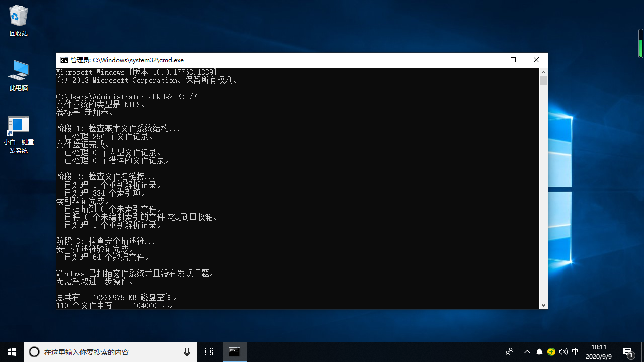Select the cmd.exe icon on taskbar
The image size is (644, 362).
click(234, 352)
